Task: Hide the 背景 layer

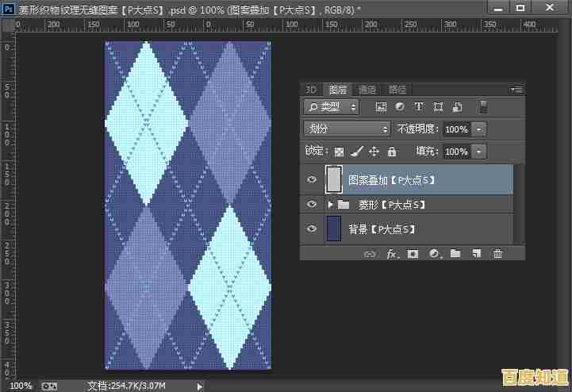Action: (x=312, y=229)
